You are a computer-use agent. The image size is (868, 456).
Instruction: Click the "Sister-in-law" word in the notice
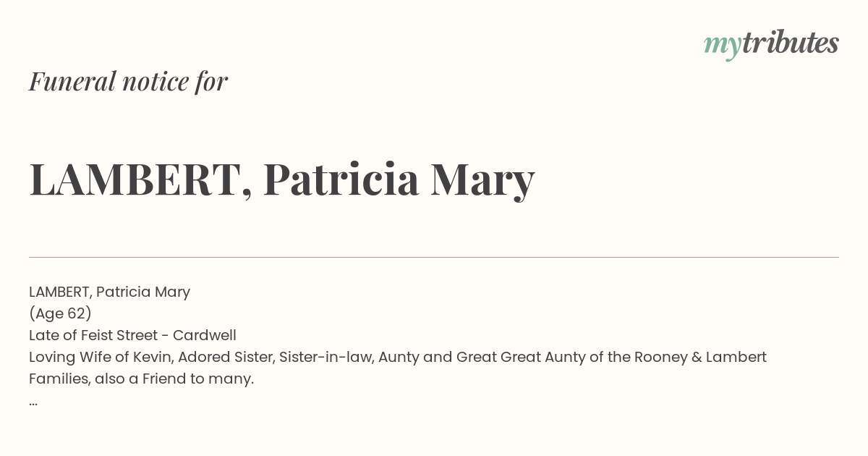pos(327,357)
